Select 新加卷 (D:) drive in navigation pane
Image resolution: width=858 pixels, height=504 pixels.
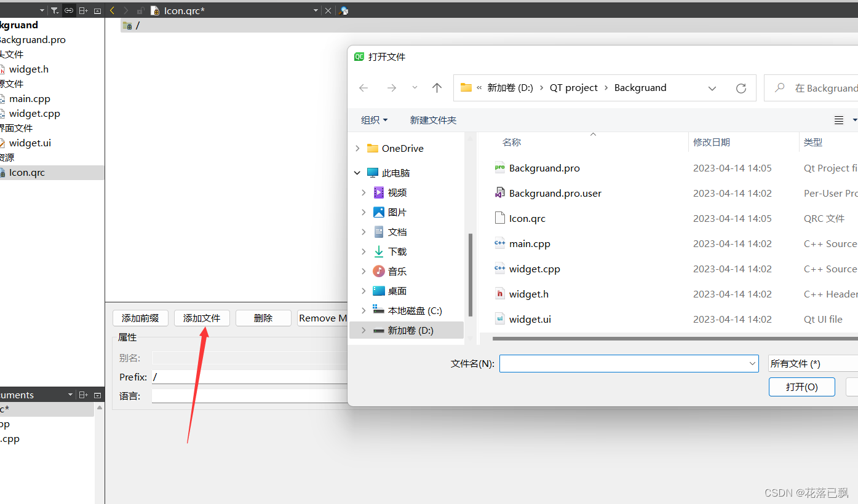click(403, 330)
